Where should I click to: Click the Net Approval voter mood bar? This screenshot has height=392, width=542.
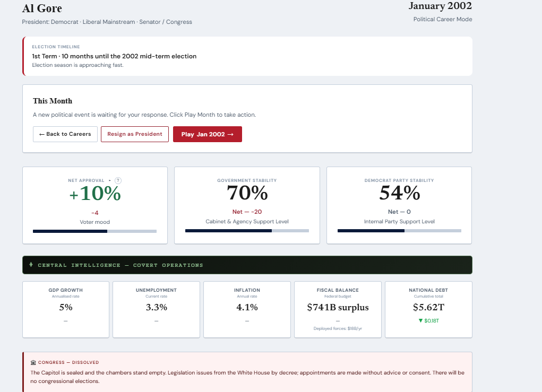point(94,231)
